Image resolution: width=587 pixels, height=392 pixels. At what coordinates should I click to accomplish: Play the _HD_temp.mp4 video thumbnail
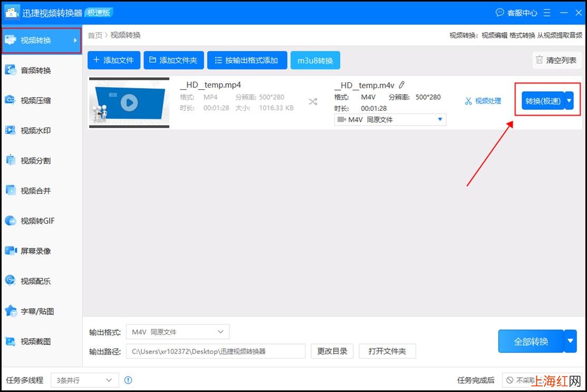[130, 102]
